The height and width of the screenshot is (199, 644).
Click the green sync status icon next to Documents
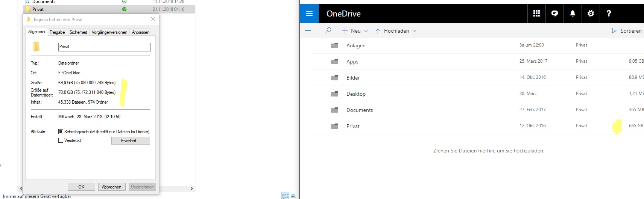click(x=124, y=2)
